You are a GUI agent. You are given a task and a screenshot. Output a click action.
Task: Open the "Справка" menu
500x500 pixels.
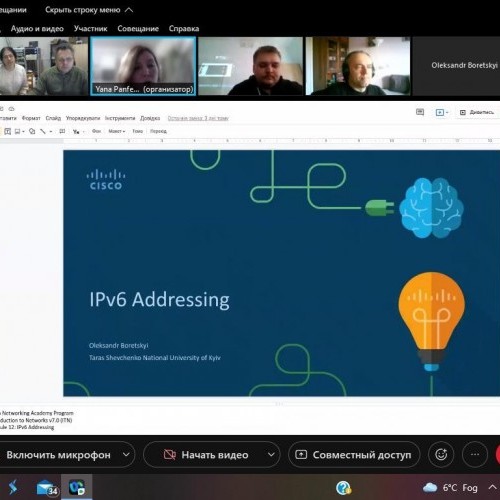(184, 29)
